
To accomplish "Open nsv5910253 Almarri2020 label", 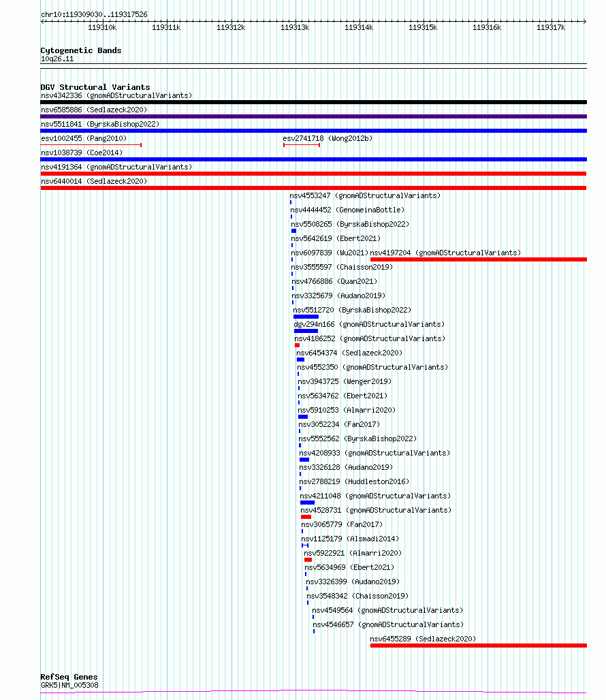I will (x=347, y=410).
